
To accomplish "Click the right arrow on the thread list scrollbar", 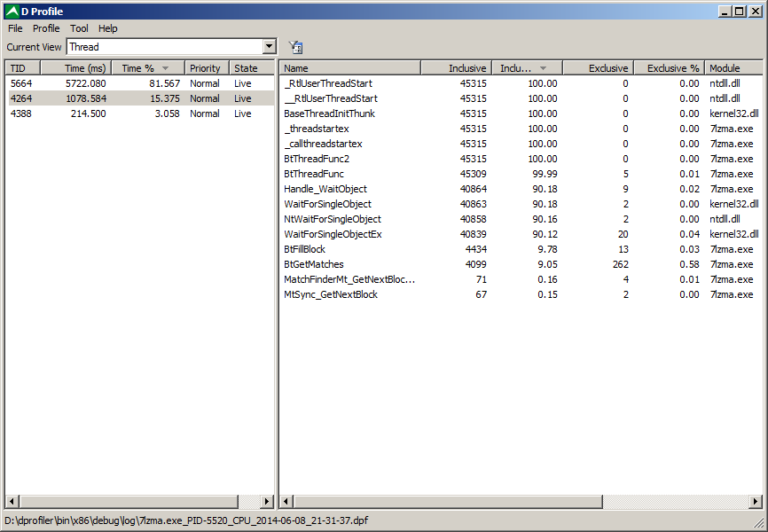I will click(x=266, y=501).
